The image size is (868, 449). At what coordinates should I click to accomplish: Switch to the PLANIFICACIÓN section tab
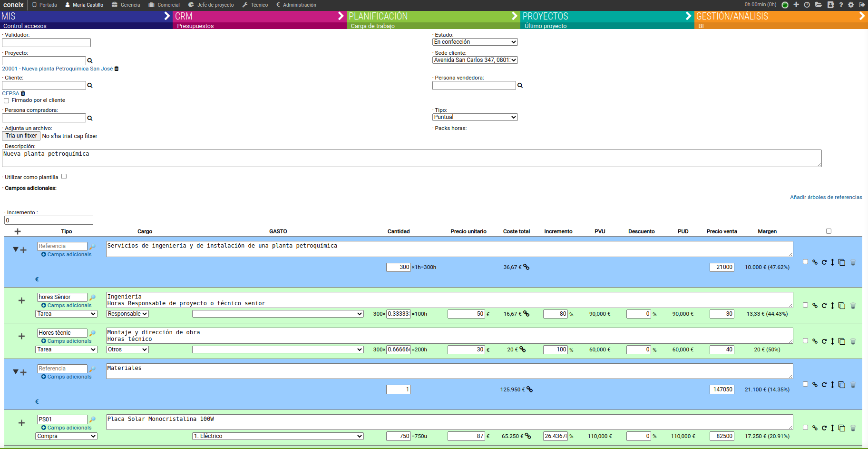click(433, 16)
